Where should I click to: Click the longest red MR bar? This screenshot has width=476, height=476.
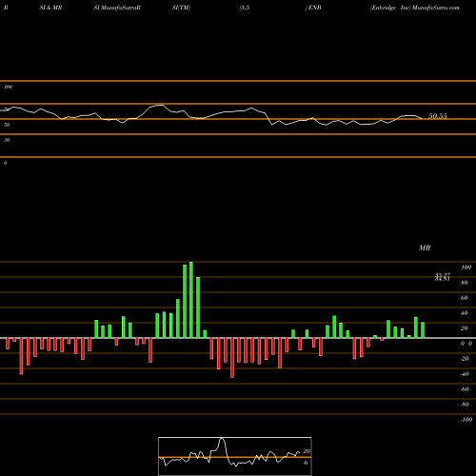click(232, 358)
